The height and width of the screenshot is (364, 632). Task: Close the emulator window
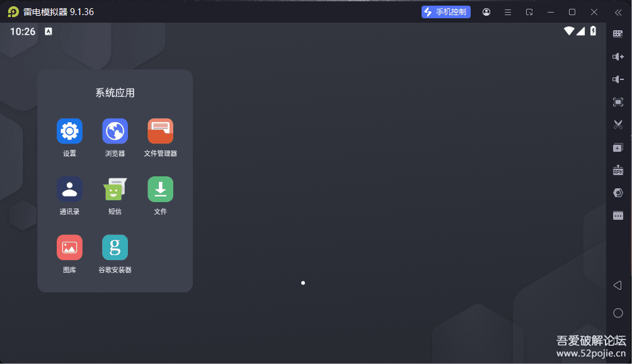594,13
